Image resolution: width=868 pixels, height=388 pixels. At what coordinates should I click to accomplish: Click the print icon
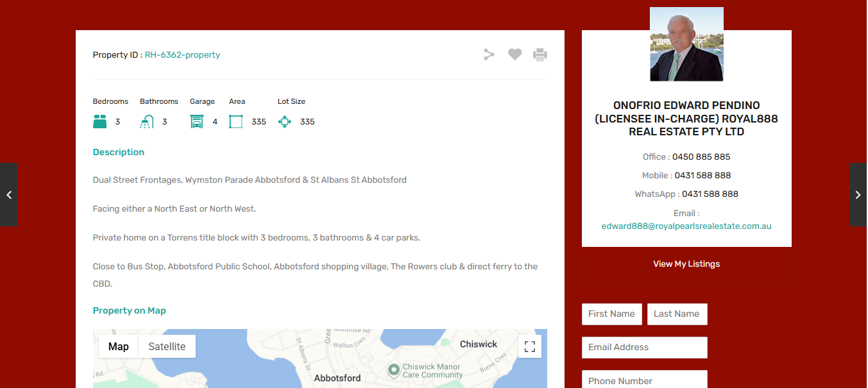point(540,55)
